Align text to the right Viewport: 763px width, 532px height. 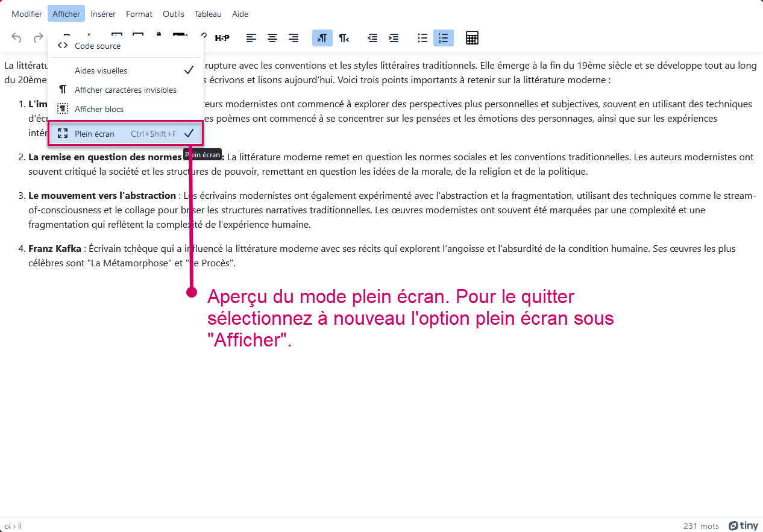pyautogui.click(x=294, y=38)
